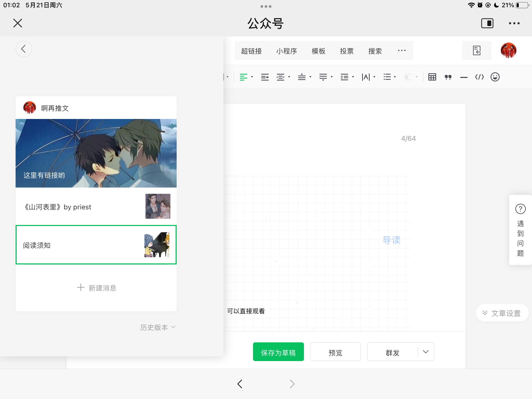Image resolution: width=532 pixels, height=399 pixels.
Task: Select the 超链接 hyperlink menu item
Action: pos(251,51)
